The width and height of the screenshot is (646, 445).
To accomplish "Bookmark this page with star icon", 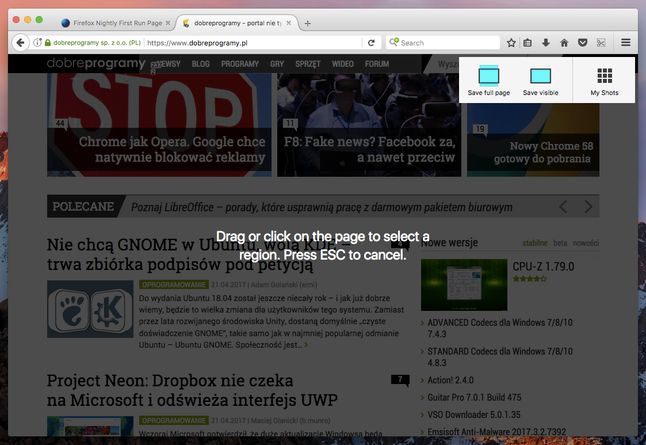I will tap(511, 42).
